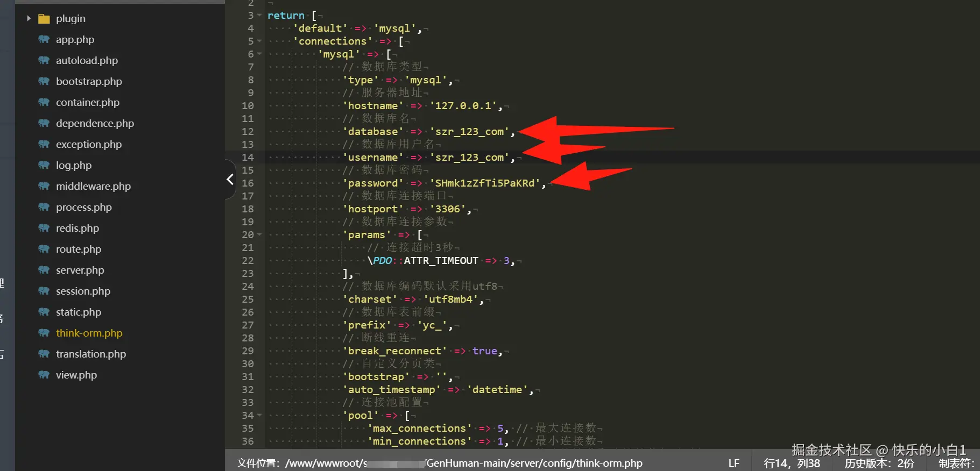
Task: Click the row 14 column 38 position indicator
Action: click(792, 463)
